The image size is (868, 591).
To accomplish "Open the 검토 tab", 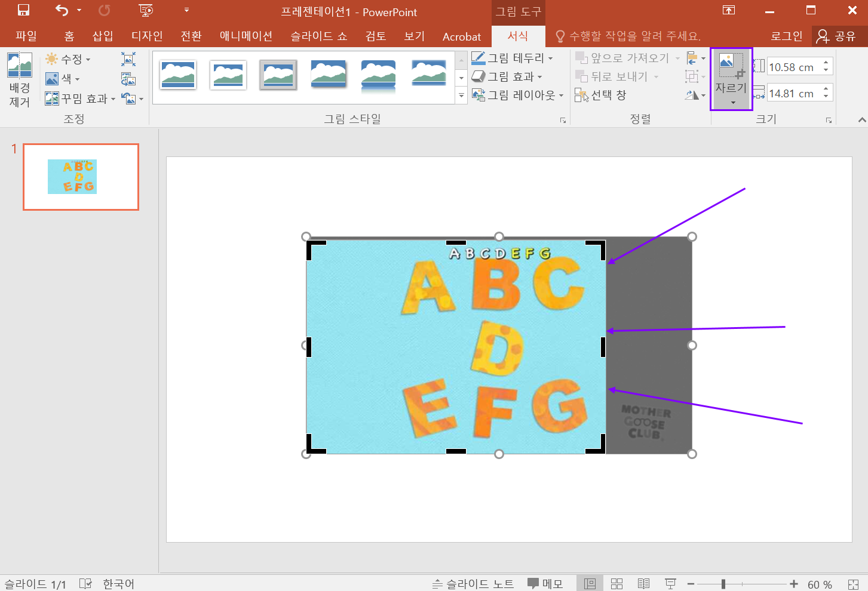I will pyautogui.click(x=376, y=36).
